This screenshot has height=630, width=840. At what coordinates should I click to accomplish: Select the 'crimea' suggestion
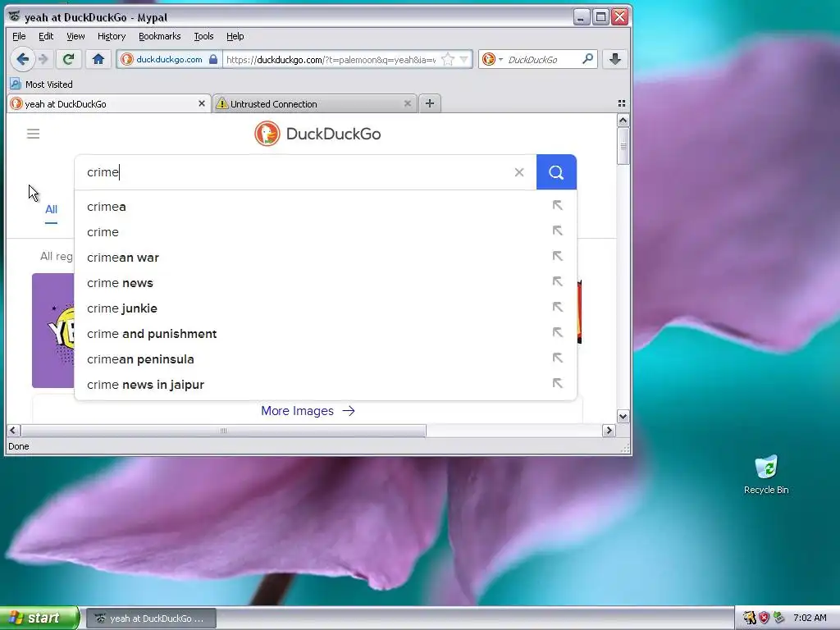pos(326,206)
